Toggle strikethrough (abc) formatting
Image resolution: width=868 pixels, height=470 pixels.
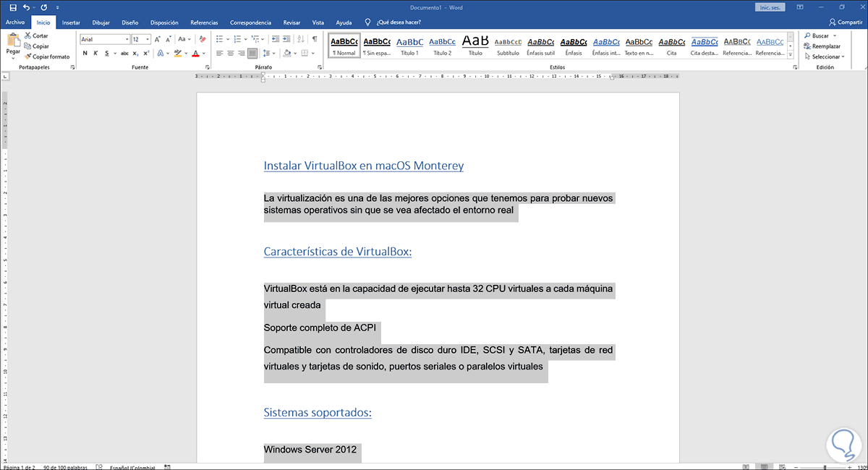(x=124, y=53)
